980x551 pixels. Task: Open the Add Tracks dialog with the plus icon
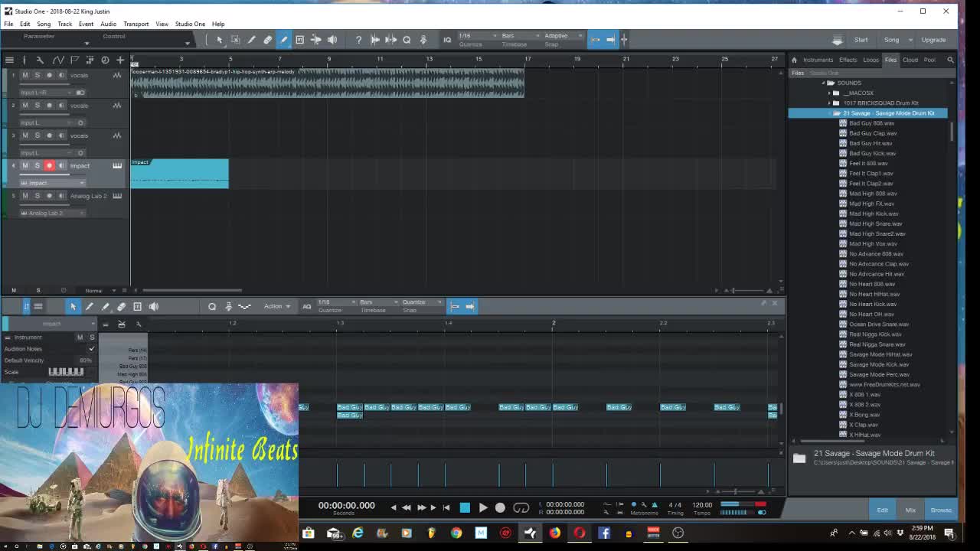(120, 60)
